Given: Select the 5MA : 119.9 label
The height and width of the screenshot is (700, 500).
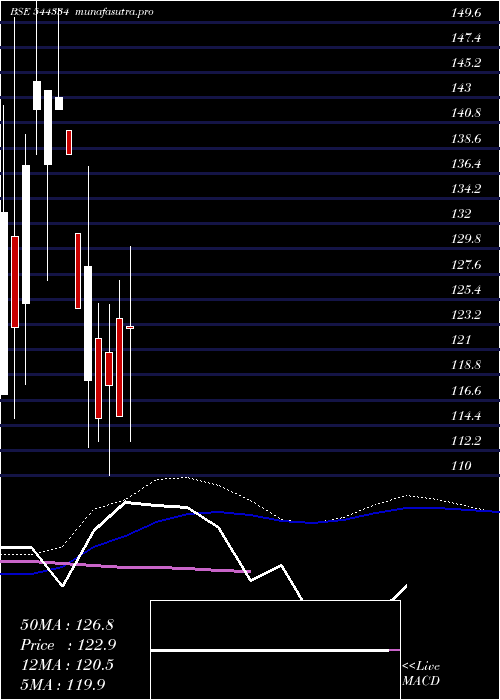Looking at the screenshot, I should click(x=62, y=684).
